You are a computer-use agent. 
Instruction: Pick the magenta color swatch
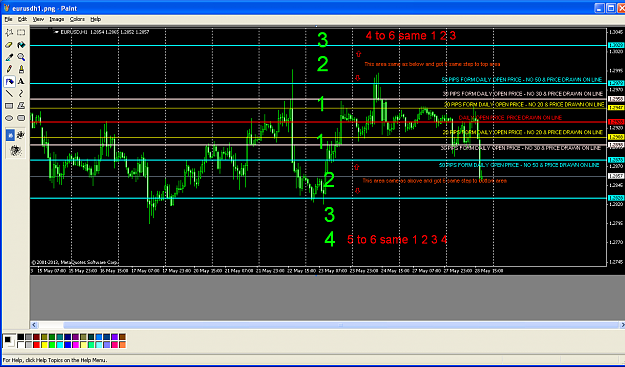[75, 345]
